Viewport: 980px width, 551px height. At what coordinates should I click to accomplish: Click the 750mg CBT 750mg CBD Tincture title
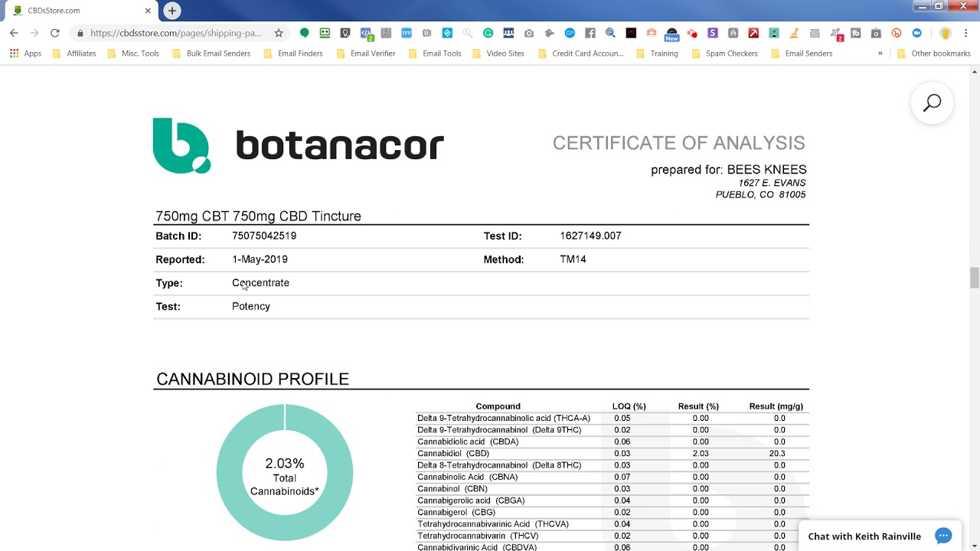click(x=258, y=216)
